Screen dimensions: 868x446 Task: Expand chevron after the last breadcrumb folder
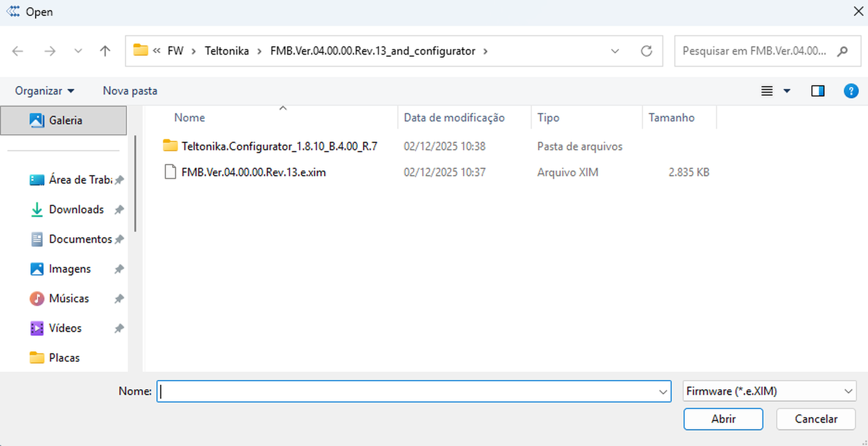click(485, 51)
